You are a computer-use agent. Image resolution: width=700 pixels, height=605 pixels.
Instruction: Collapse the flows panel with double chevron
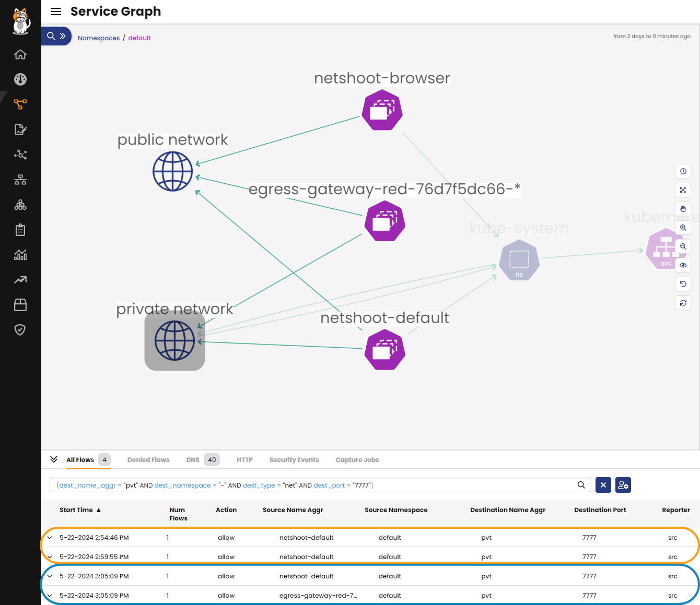pos(54,459)
